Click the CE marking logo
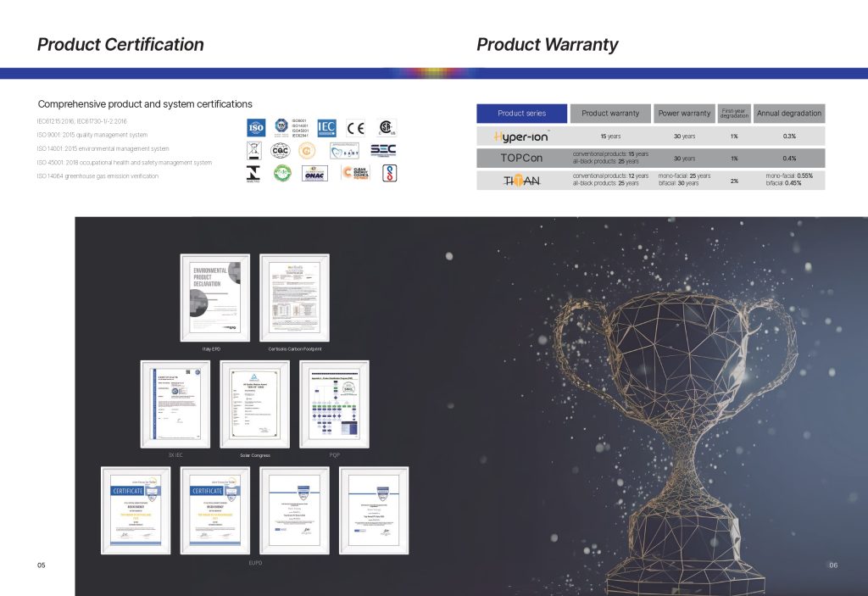Image resolution: width=868 pixels, height=596 pixels. click(356, 128)
